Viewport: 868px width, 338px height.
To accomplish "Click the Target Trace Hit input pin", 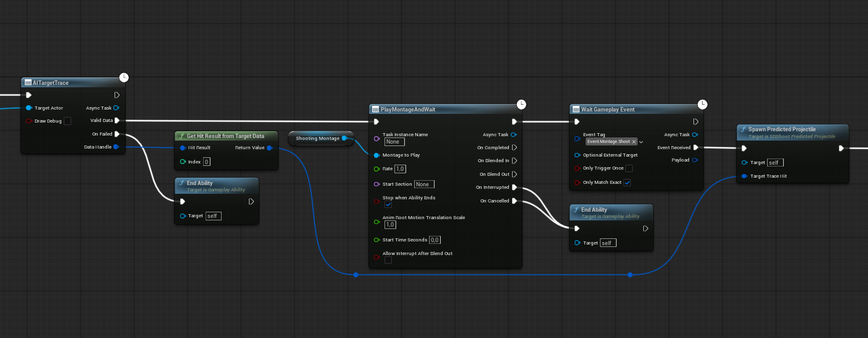I will [745, 176].
